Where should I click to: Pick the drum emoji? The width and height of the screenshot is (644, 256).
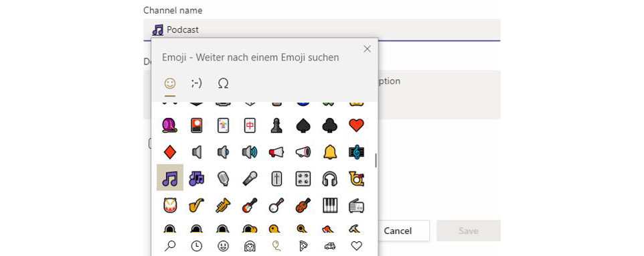[x=169, y=206]
